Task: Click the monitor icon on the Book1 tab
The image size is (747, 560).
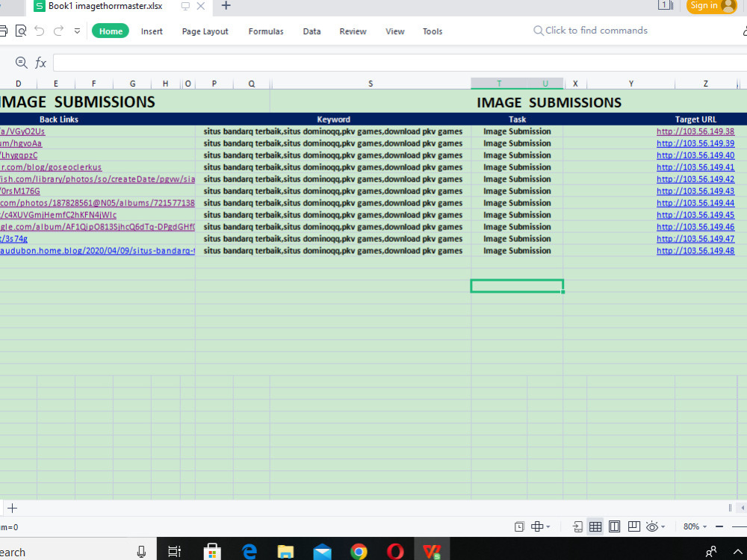Action: click(185, 6)
